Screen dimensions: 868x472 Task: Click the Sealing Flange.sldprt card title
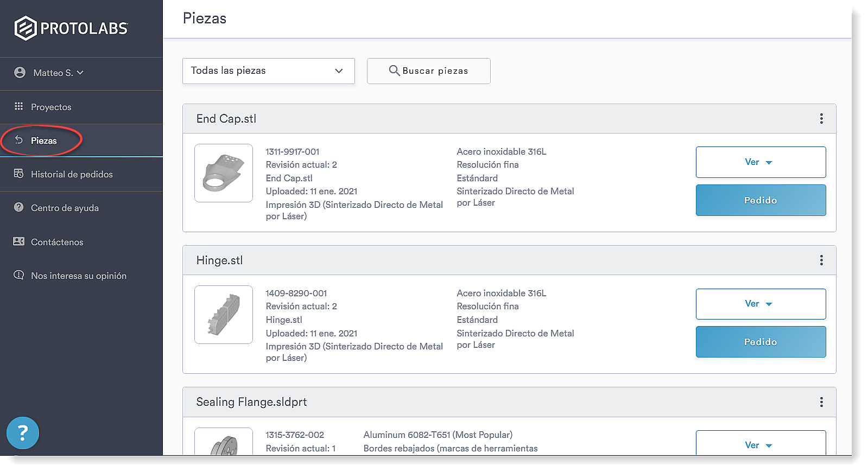click(251, 402)
